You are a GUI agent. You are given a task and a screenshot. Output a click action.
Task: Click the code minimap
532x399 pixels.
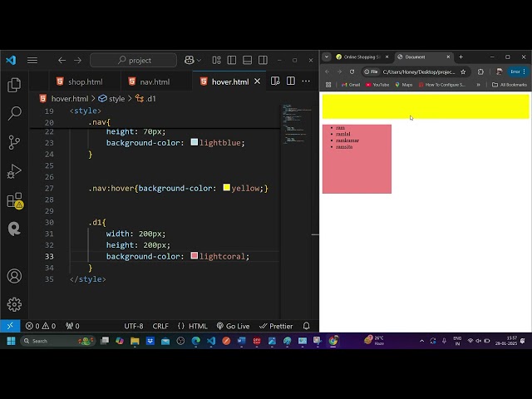pyautogui.click(x=296, y=124)
